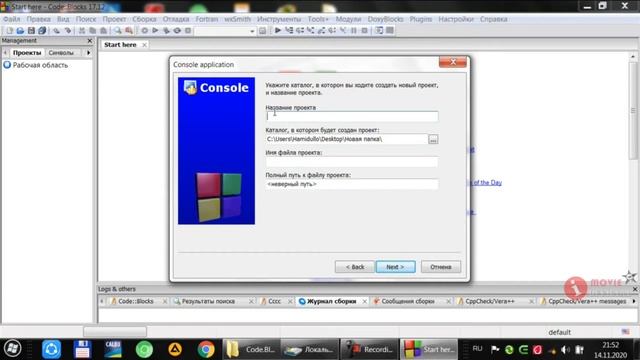Open the Настройки menu
The height and width of the screenshot is (360, 640).
click(x=456, y=19)
